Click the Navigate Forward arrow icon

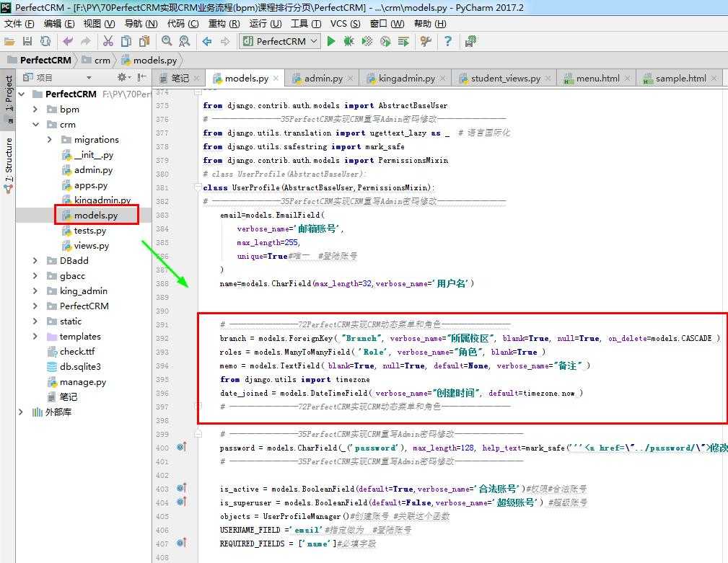225,42
